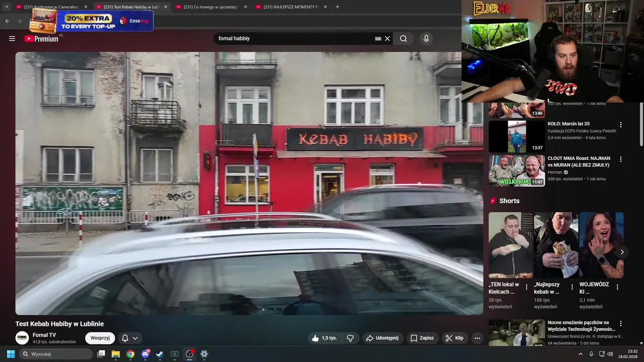Open KOŁO: Marcin lat 35 video title
This screenshot has height=362, width=644.
point(569,124)
